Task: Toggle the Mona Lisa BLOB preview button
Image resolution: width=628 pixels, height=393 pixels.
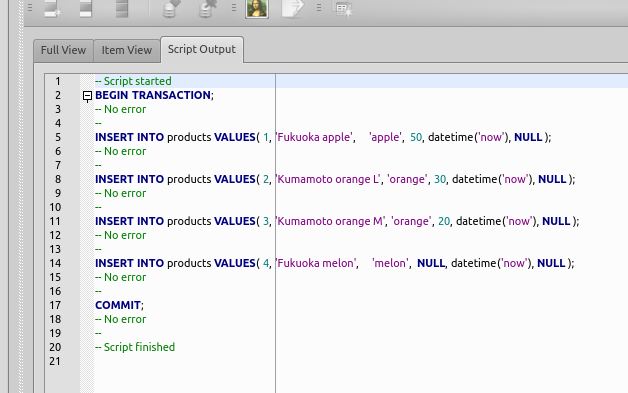Action: [x=257, y=8]
